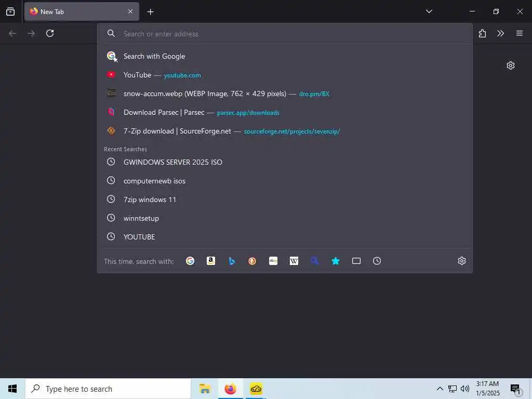This screenshot has height=399, width=532.
Task: Click the Firefox taskbar icon
Action: 230,389
